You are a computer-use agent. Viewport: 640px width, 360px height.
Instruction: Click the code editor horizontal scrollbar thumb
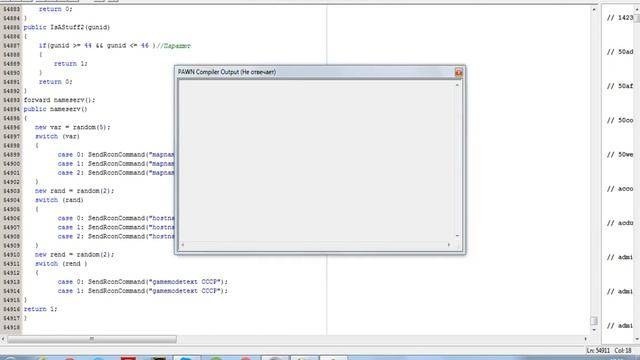[92, 339]
